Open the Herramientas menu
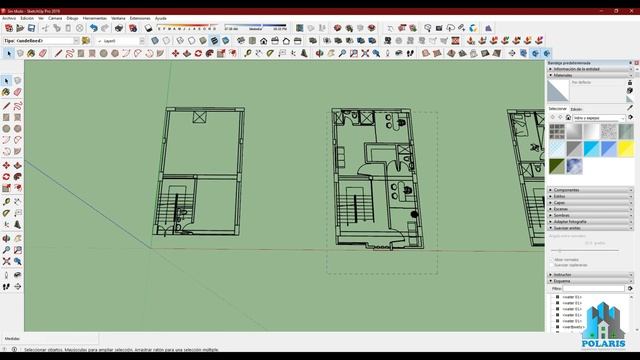The width and height of the screenshot is (640, 360). point(95,18)
